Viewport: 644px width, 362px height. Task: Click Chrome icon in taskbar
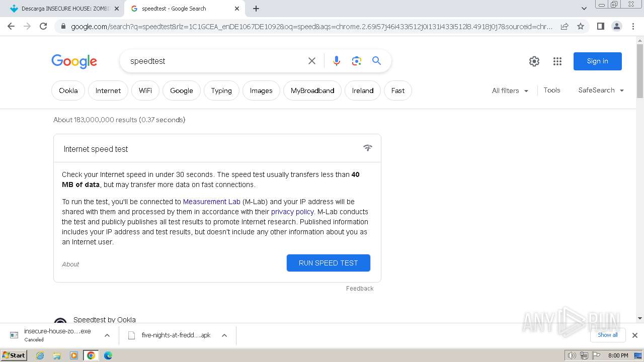tap(91, 355)
